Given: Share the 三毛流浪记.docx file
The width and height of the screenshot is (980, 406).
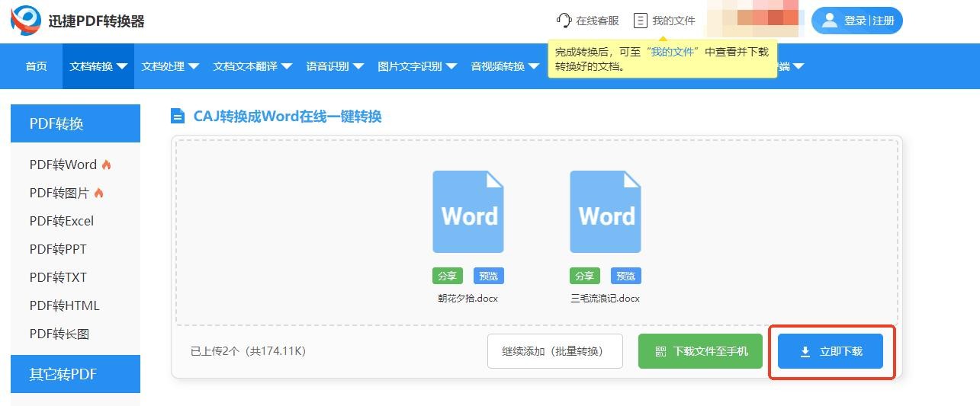Looking at the screenshot, I should click(x=584, y=276).
